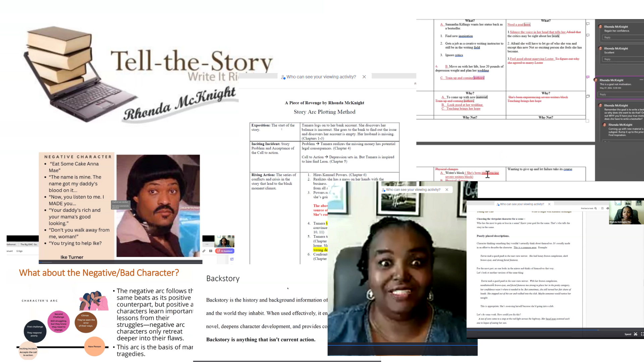Click the copy link icon
Image resolution: width=644 pixels, height=362 pixels.
tap(204, 251)
